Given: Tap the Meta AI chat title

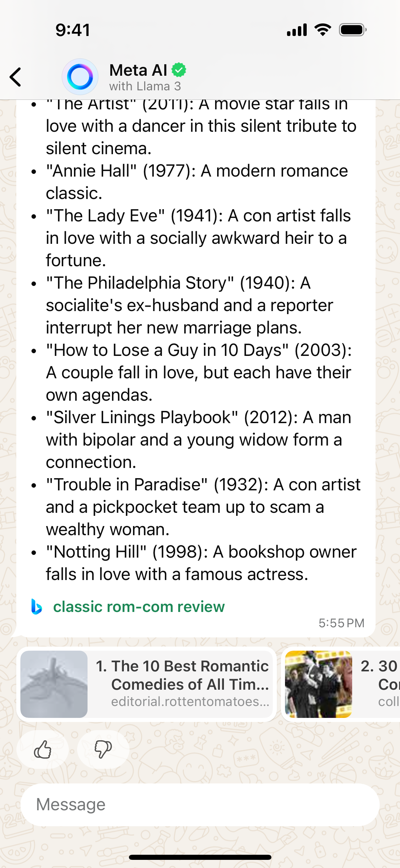Looking at the screenshot, I should (138, 70).
